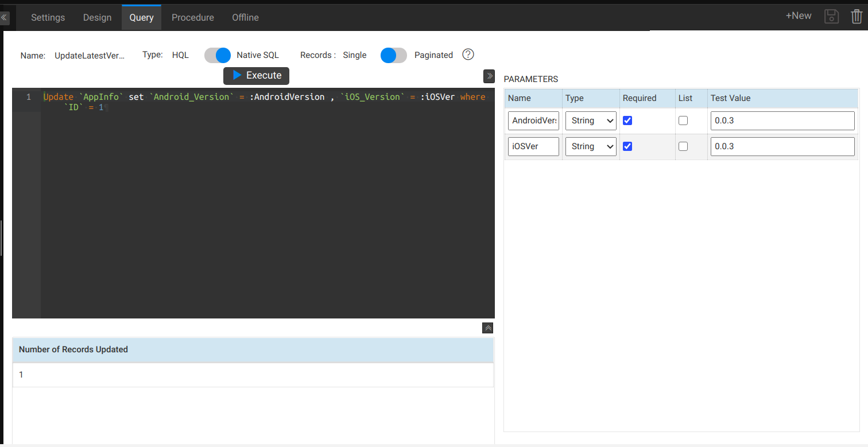Click the expand arrow beside the SQL editor
Screen dimensions: 868x447
click(489, 76)
